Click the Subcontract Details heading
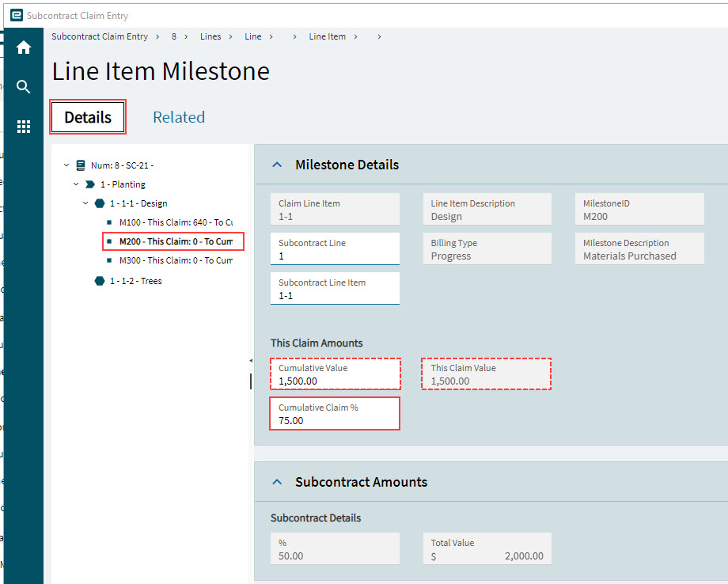The width and height of the screenshot is (728, 584). [x=316, y=518]
